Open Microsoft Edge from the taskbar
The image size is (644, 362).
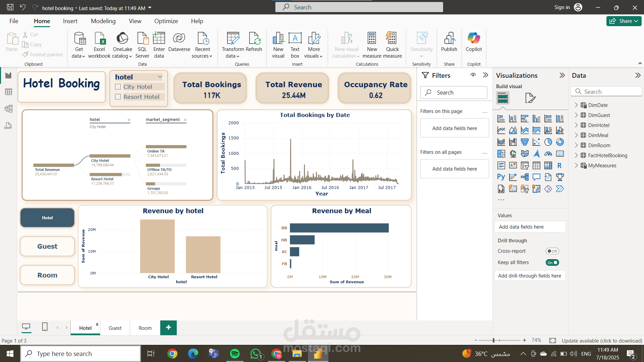pos(193,354)
